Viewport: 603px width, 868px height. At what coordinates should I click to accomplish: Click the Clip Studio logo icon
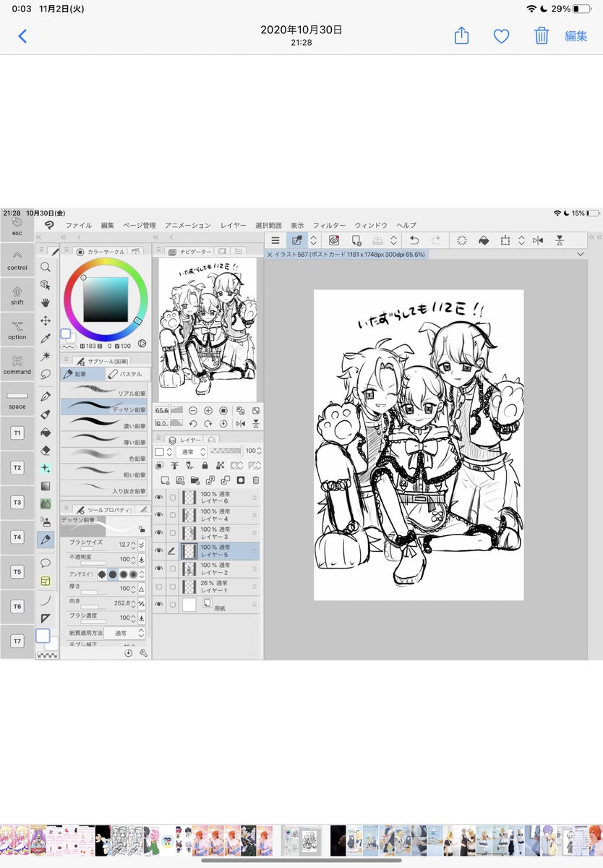pyautogui.click(x=48, y=225)
